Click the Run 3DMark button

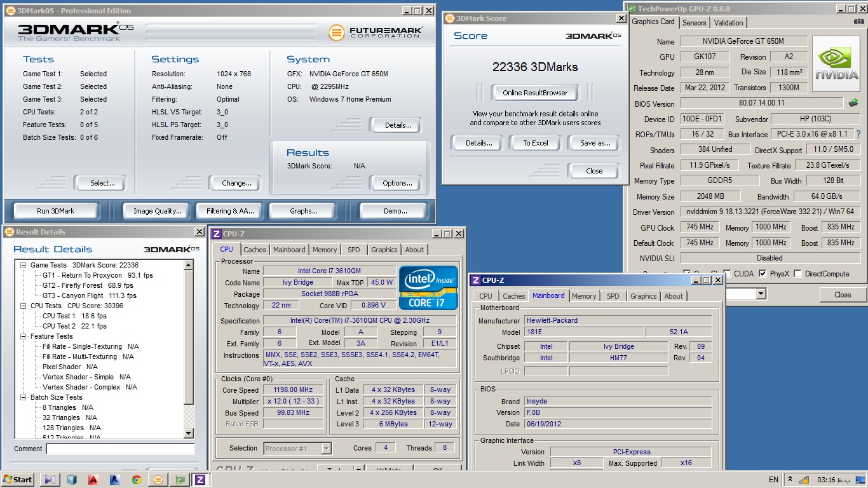tap(56, 211)
